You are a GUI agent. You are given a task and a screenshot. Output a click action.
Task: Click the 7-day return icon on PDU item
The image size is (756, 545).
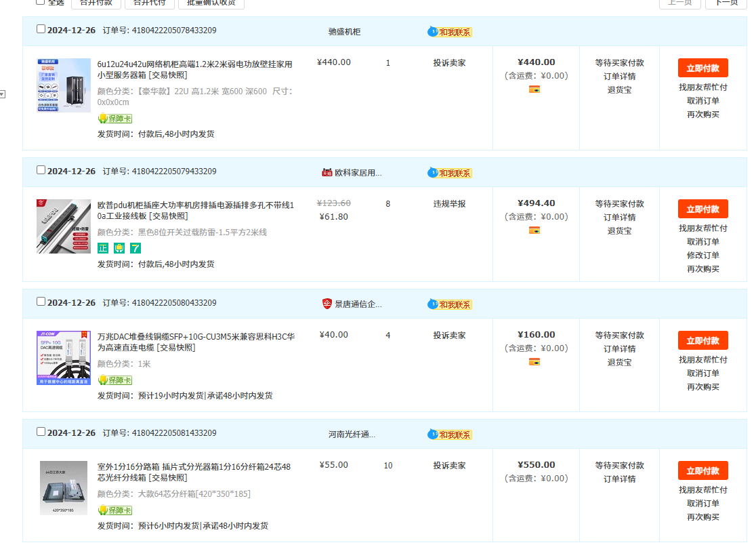click(135, 248)
